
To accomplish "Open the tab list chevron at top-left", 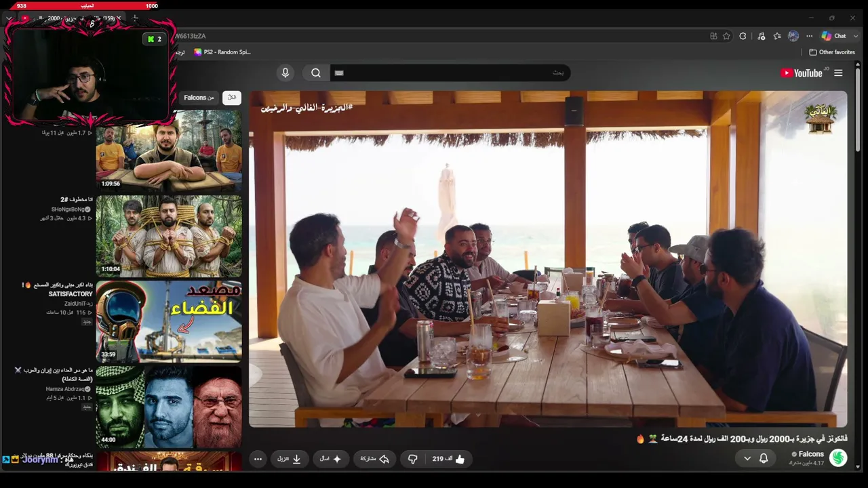I will click(9, 18).
